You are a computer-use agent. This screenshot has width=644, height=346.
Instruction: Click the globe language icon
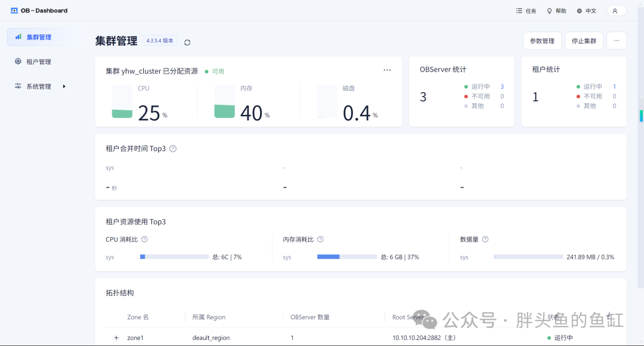(579, 11)
